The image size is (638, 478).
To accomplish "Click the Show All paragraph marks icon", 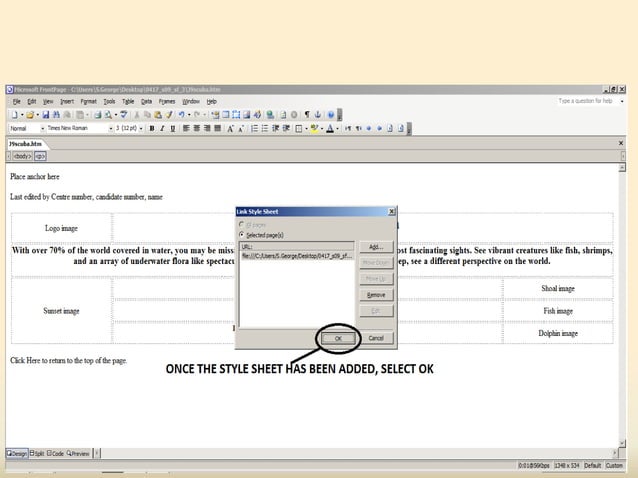I will click(306, 115).
